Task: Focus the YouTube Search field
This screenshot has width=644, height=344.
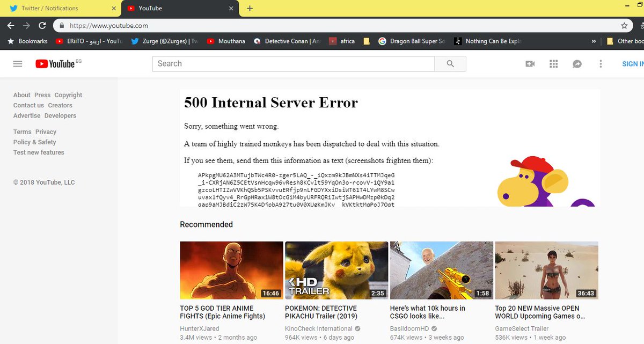Action: (294, 63)
